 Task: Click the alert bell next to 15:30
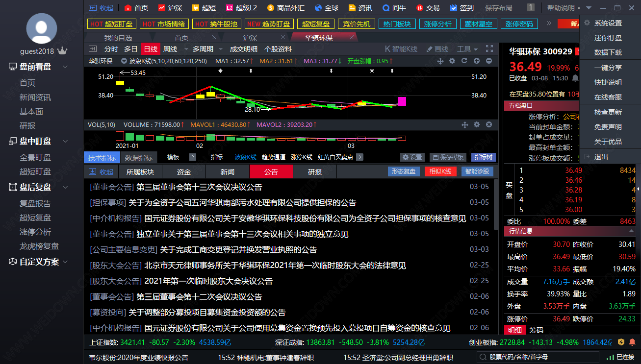click(576, 78)
